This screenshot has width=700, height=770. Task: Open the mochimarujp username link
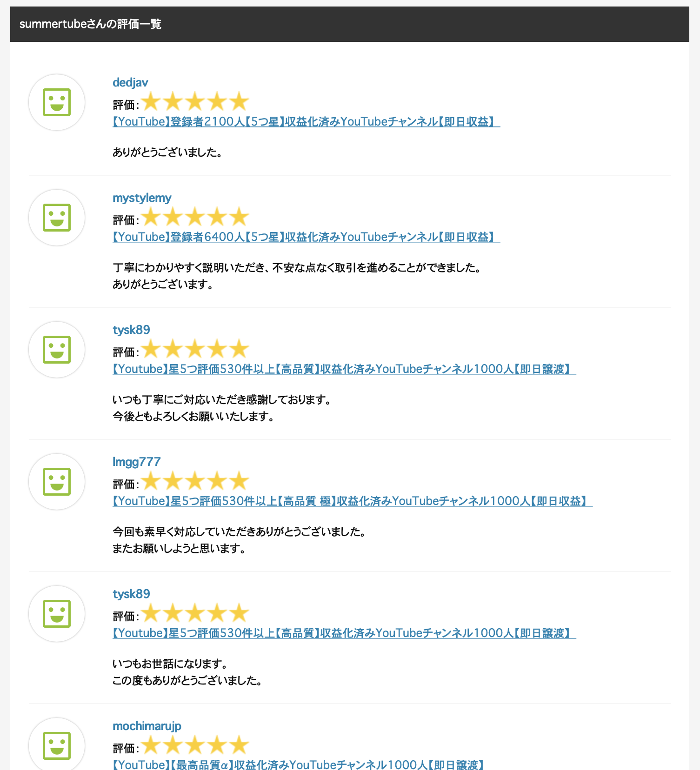[147, 726]
